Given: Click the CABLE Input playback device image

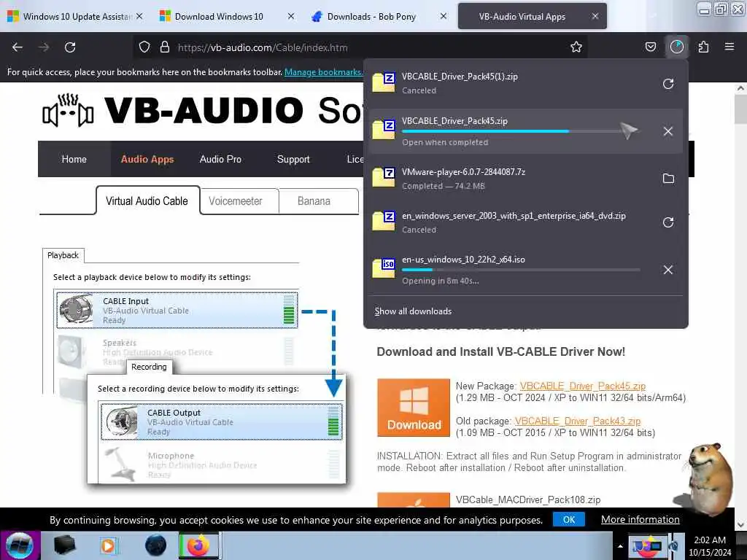Looking at the screenshot, I should point(76,311).
